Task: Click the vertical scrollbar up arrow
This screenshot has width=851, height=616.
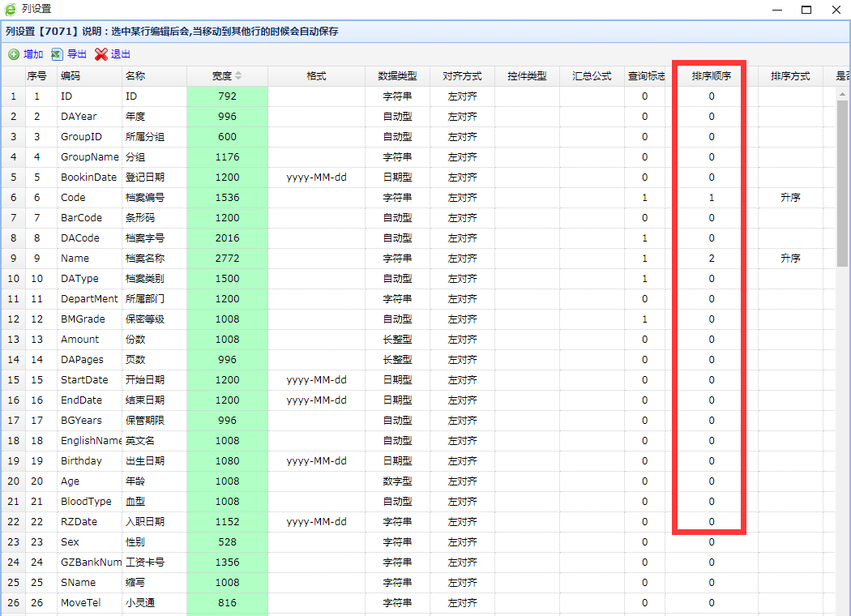Action: [x=842, y=93]
